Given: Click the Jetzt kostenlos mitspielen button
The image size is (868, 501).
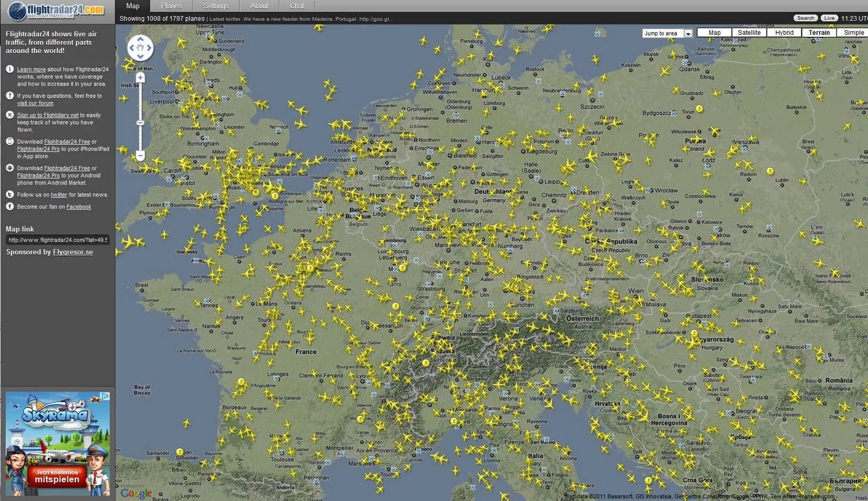Looking at the screenshot, I should 57,476.
